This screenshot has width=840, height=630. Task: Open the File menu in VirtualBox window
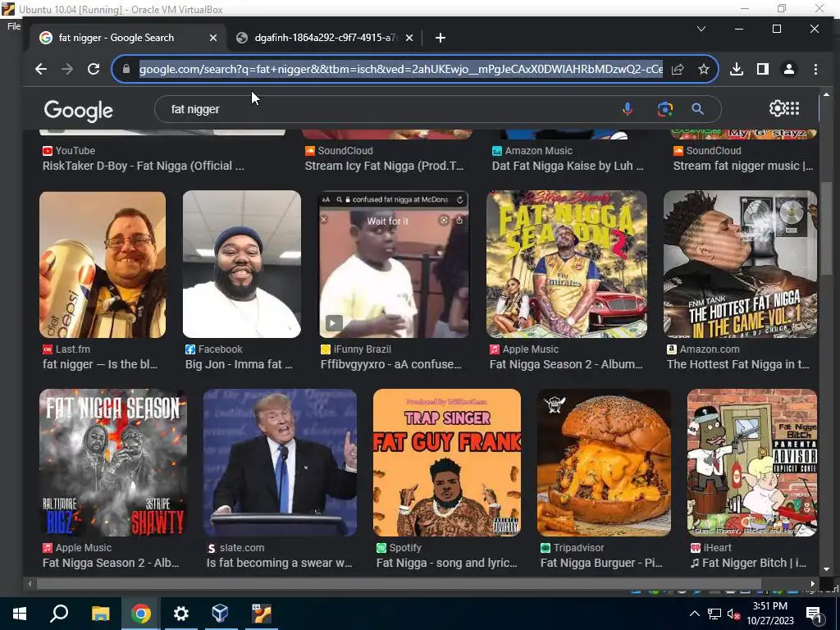pos(14,26)
